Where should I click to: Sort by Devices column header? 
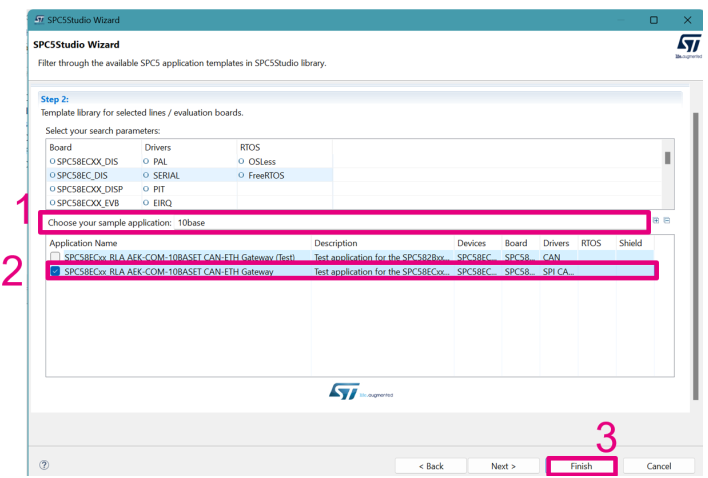471,243
